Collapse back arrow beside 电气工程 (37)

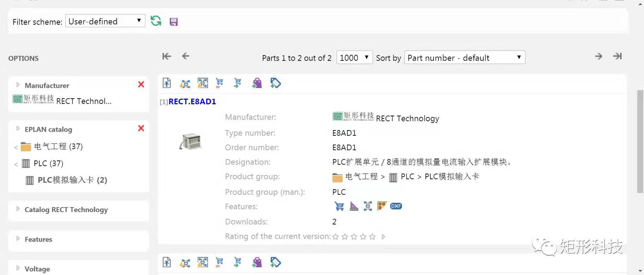pyautogui.click(x=16, y=147)
